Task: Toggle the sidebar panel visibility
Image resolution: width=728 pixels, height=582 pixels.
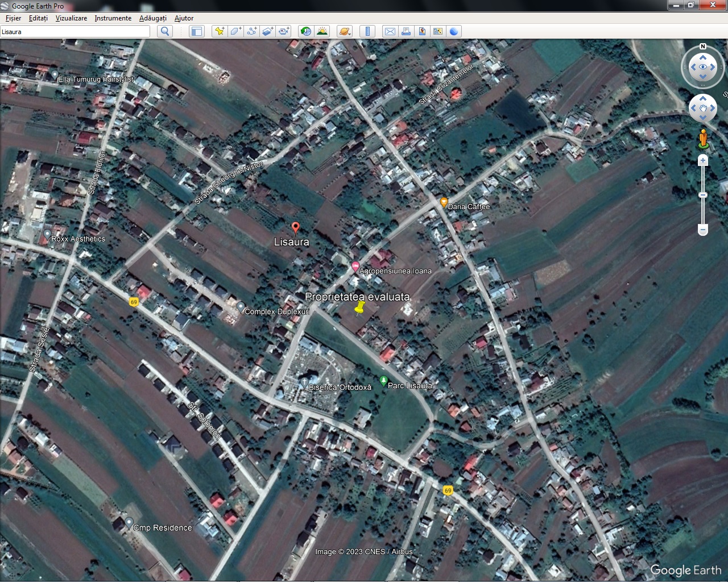Action: [x=197, y=31]
